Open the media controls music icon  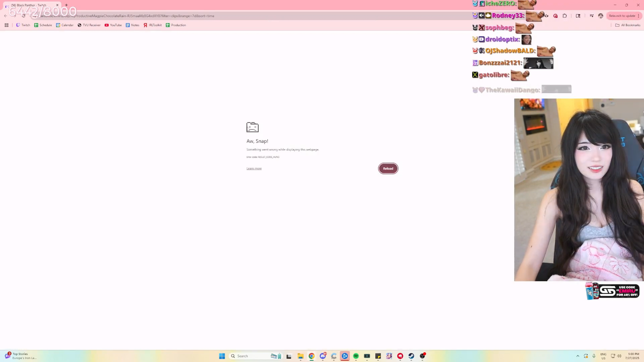592,16
